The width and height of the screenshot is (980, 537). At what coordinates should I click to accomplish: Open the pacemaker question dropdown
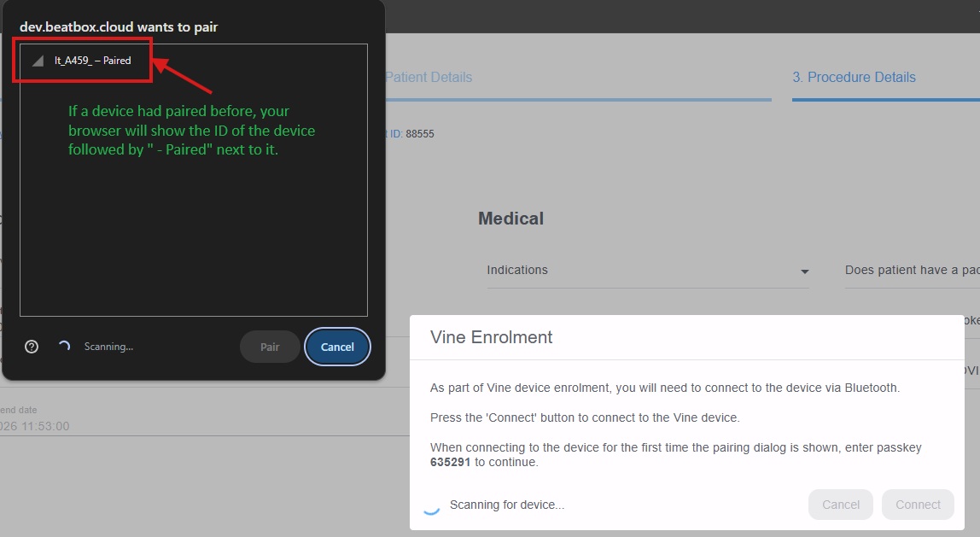point(912,271)
